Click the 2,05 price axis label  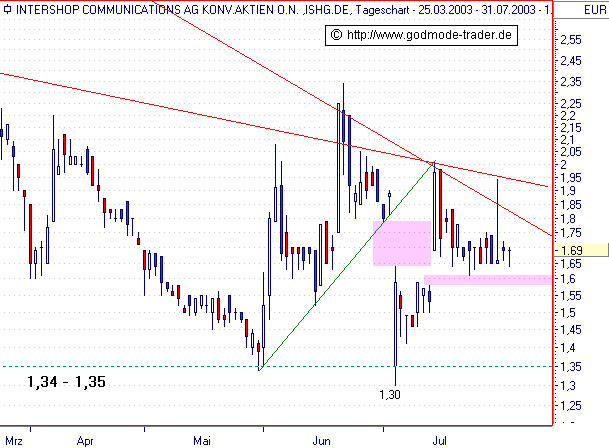coord(571,152)
